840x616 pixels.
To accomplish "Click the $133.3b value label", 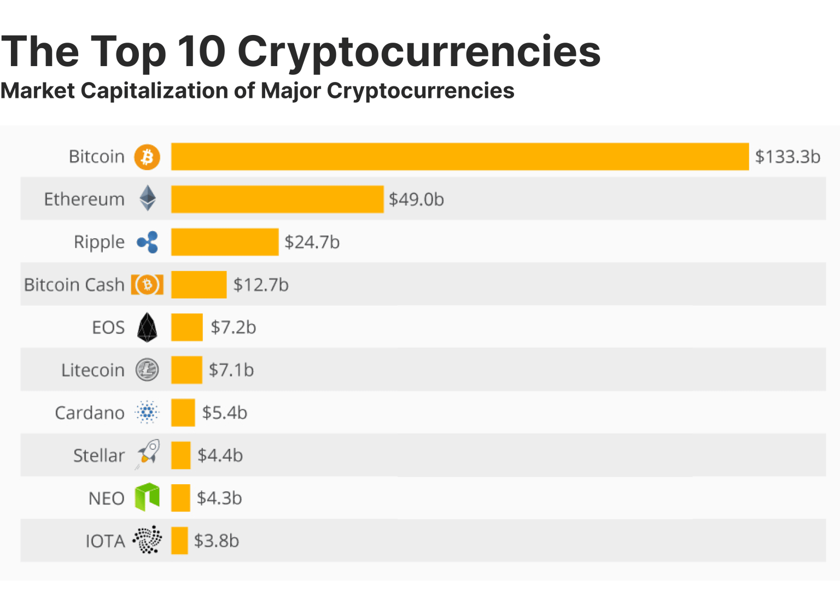I will tap(787, 157).
